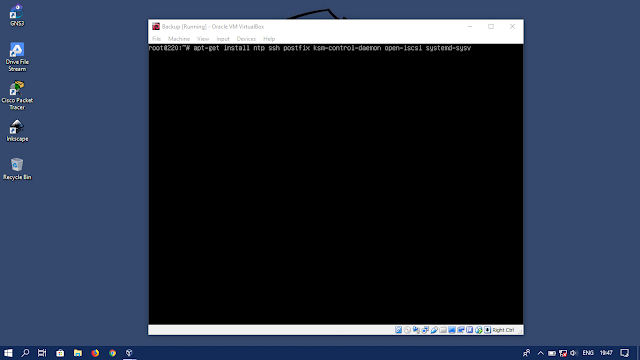Click the Show desktop strip
The width and height of the screenshot is (640, 360).
pos(638,353)
